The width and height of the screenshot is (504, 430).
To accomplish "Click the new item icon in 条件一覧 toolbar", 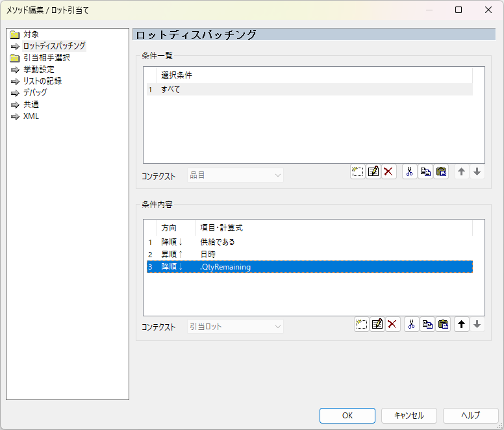I will (357, 172).
